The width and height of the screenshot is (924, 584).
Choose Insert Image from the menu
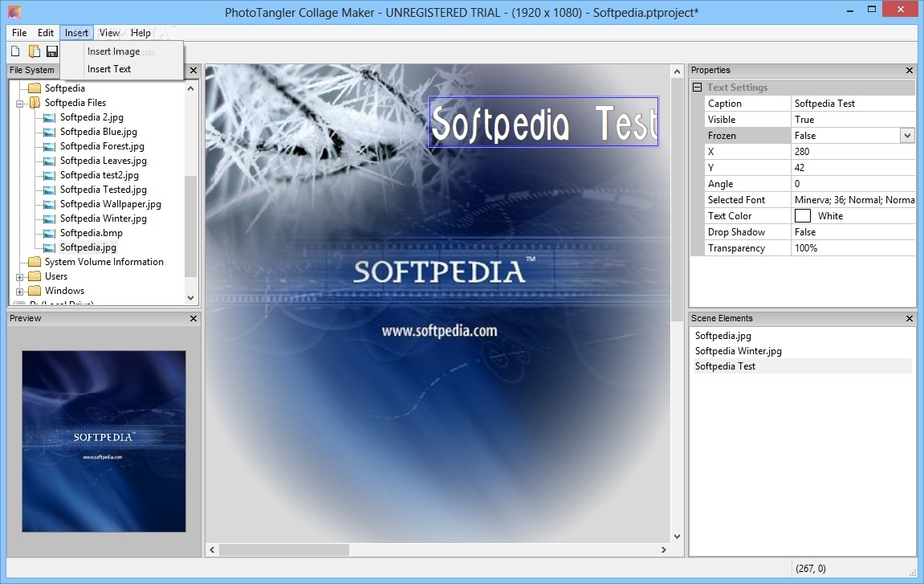122,51
